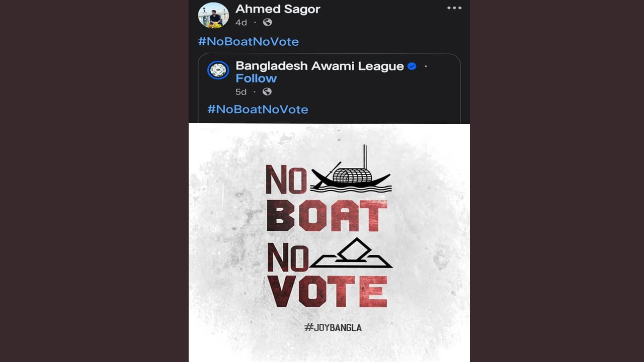The width and height of the screenshot is (644, 362).
Task: Open the shared post's 5d timestamp
Action: (241, 92)
